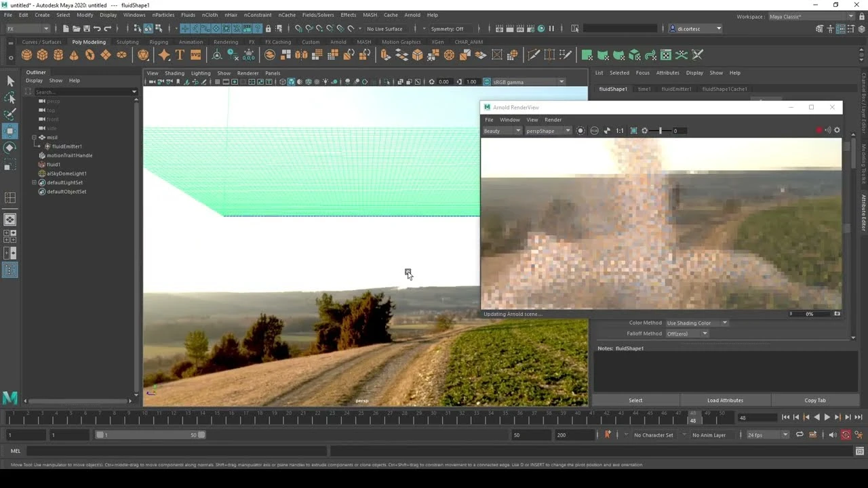Toggle snap to curves
The height and width of the screenshot is (488, 868).
click(x=309, y=28)
